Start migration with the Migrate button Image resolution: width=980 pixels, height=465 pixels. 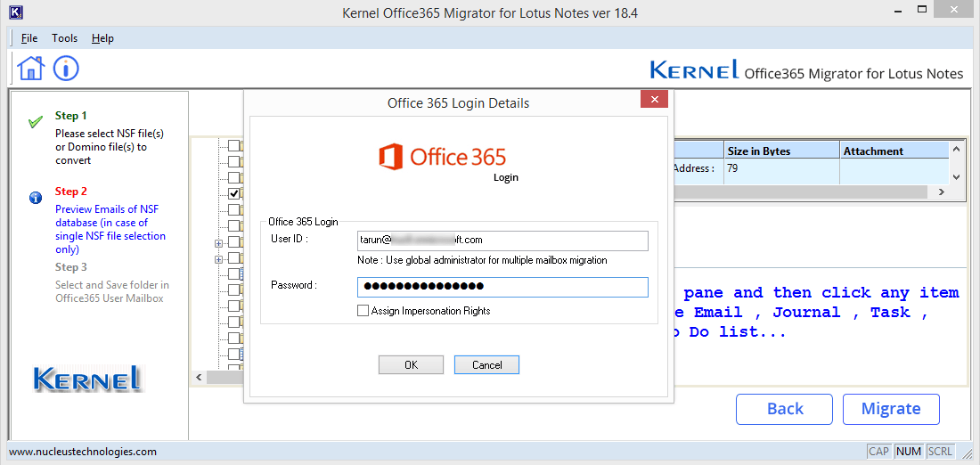coord(891,409)
